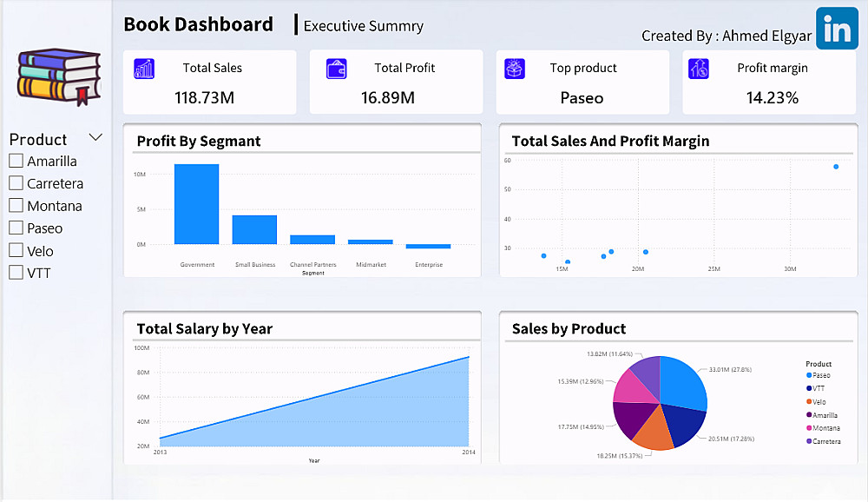
Task: Click the 15.39M (12.96%) pie label
Action: click(580, 382)
